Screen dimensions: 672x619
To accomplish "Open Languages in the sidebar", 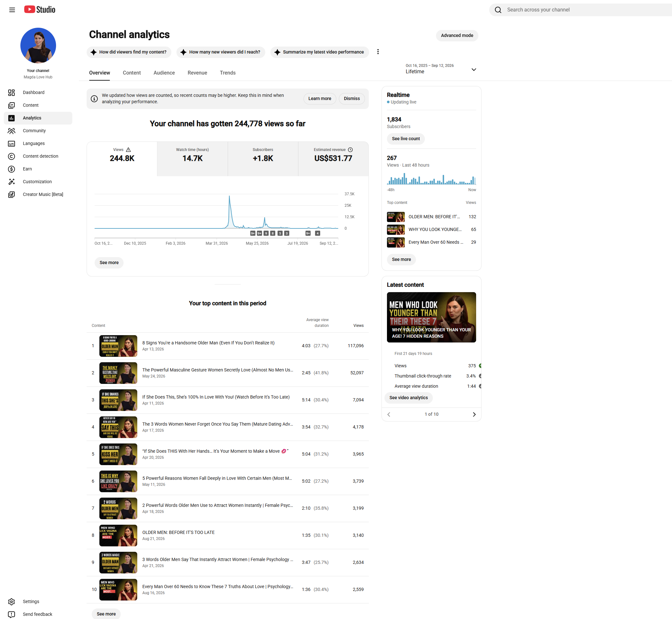I will click(38, 143).
